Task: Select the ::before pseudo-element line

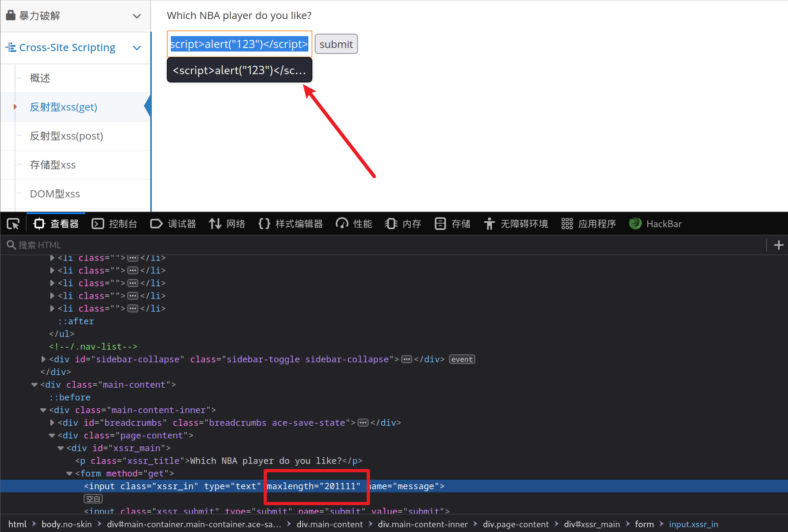Action: (x=70, y=397)
